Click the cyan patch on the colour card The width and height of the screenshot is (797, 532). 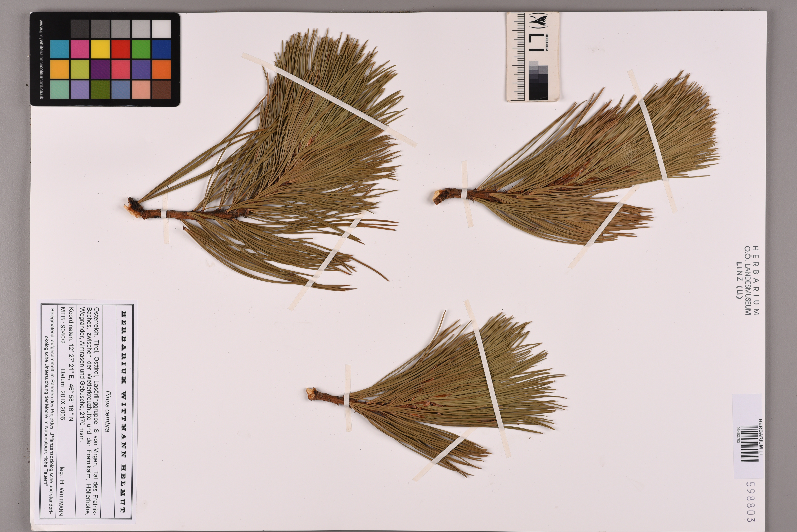(x=59, y=49)
